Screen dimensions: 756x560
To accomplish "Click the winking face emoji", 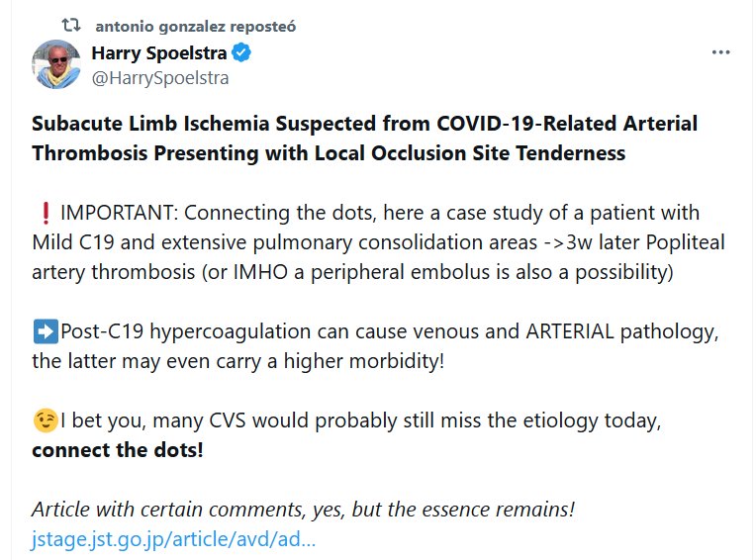I will pos(45,420).
